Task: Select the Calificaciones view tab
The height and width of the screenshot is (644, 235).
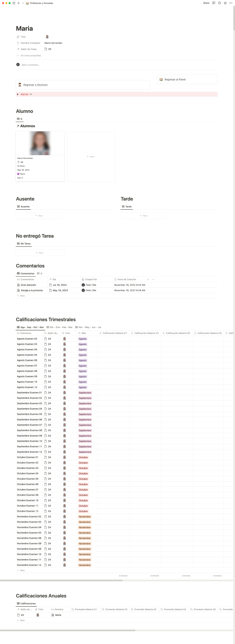Action: (x=26, y=603)
